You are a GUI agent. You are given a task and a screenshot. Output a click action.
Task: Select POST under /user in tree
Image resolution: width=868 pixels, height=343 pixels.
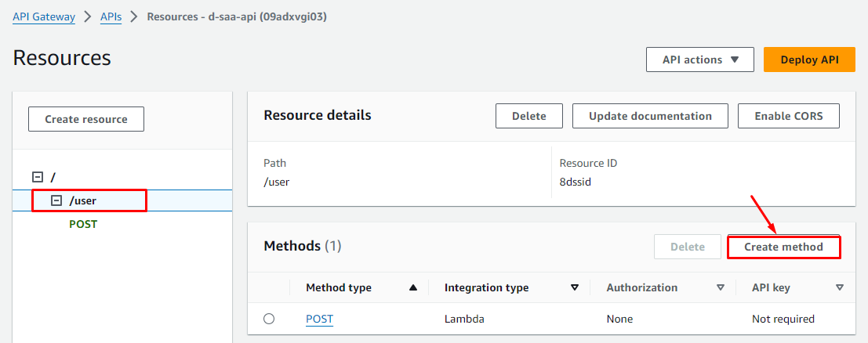(83, 224)
